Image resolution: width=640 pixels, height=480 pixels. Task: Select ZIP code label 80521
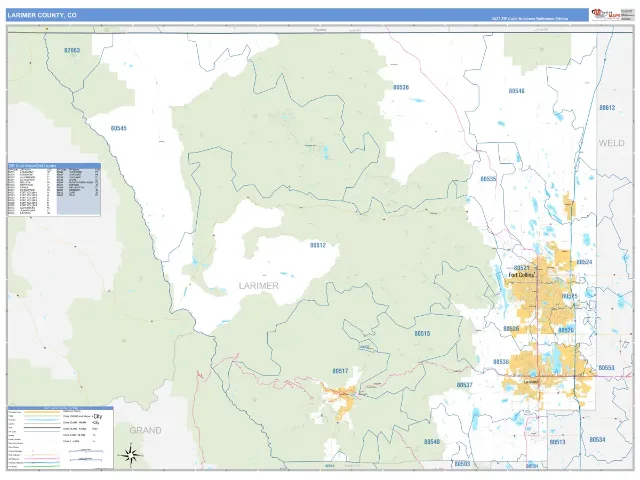(x=522, y=268)
